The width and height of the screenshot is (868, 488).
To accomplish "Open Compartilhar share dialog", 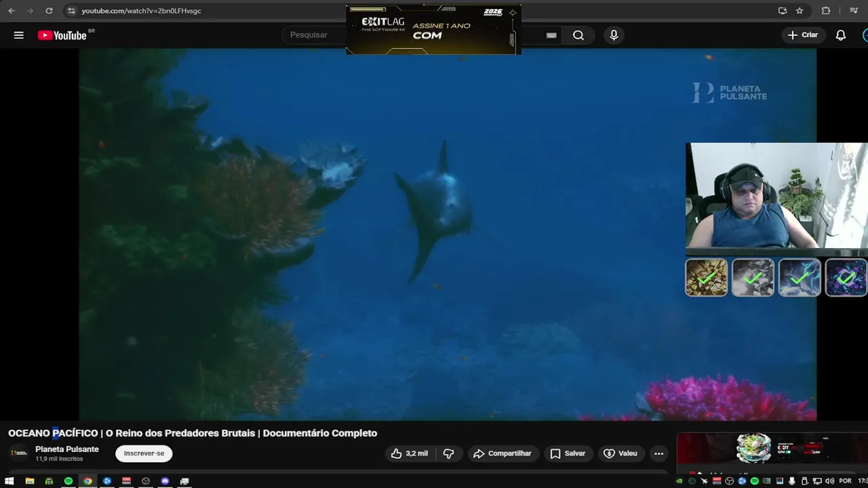I will [502, 453].
